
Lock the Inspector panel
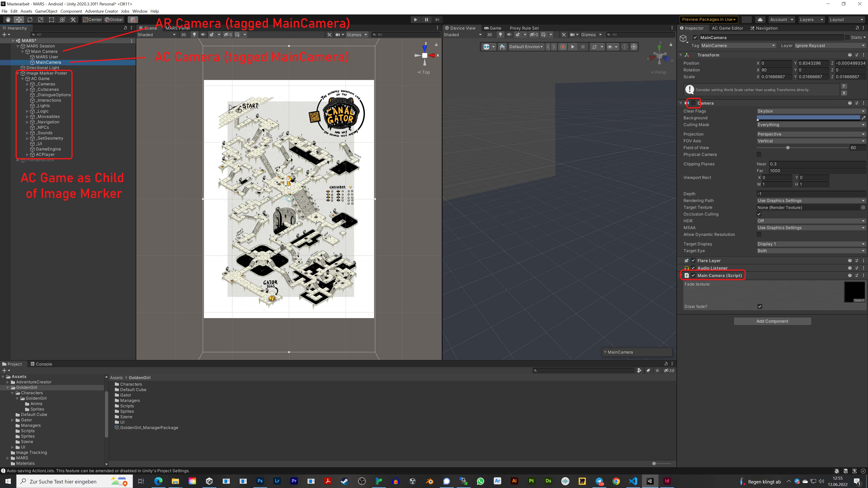pyautogui.click(x=857, y=28)
